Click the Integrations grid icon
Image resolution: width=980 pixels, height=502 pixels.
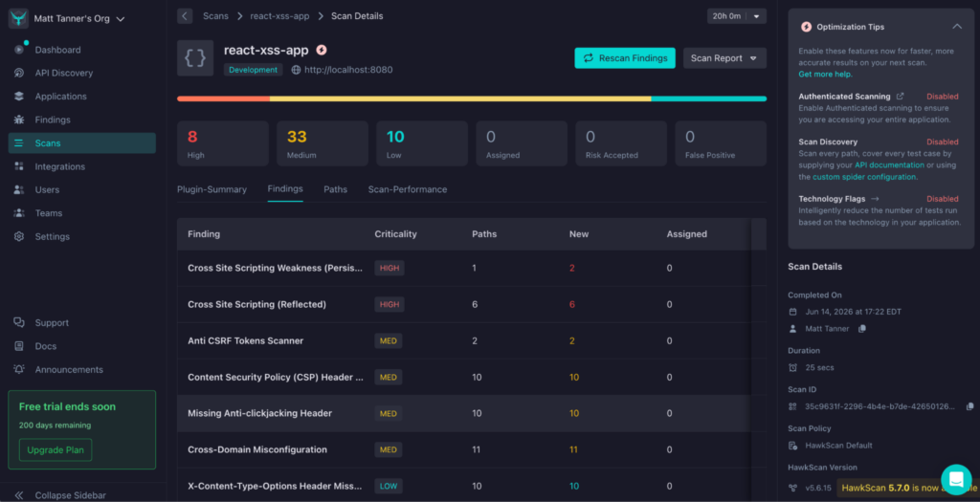[x=19, y=166]
